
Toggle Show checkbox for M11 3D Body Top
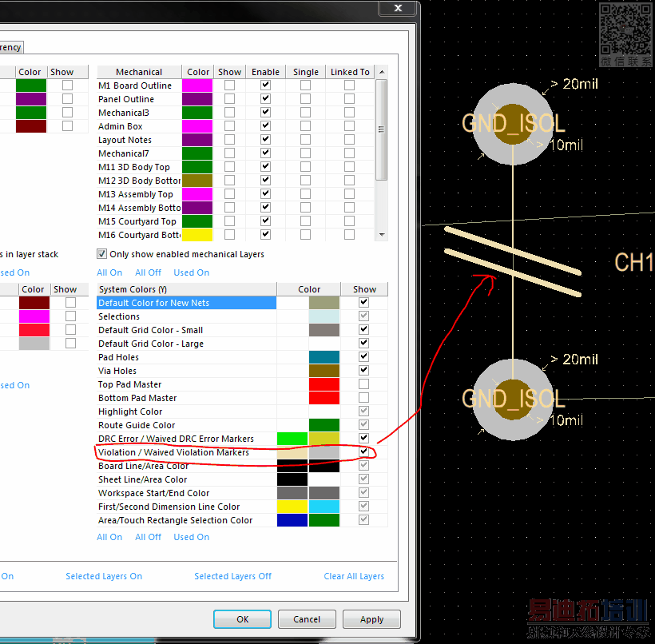point(229,167)
